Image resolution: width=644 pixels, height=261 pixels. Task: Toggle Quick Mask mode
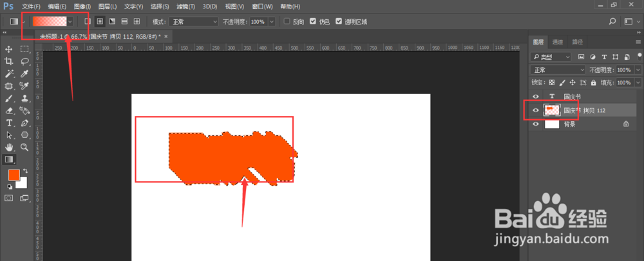tap(8, 198)
